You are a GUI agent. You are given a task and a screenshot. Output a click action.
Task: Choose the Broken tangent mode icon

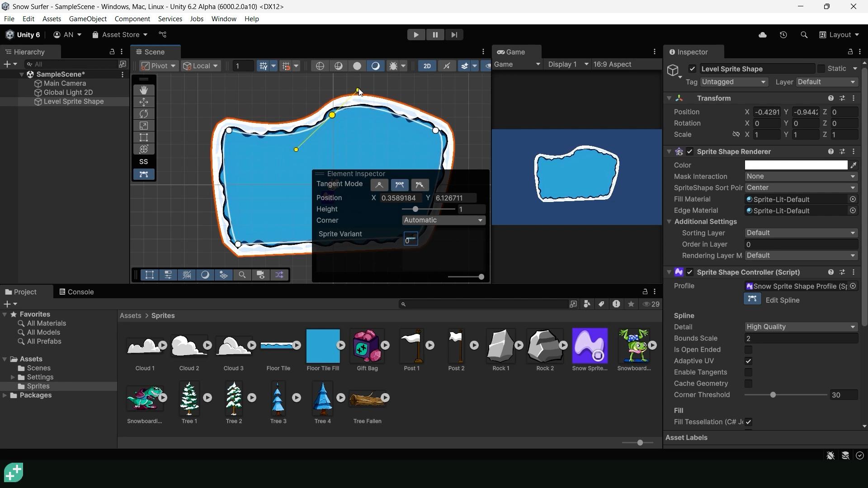[x=420, y=185]
